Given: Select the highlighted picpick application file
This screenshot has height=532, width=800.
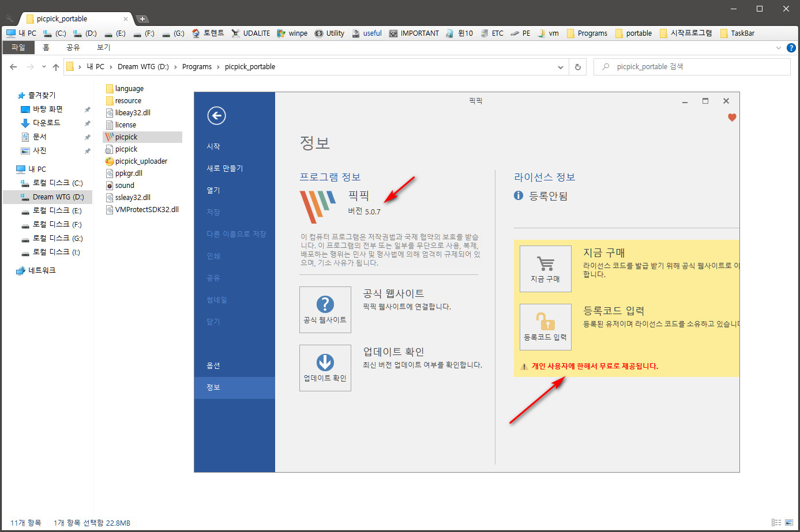Looking at the screenshot, I should click(142, 137).
